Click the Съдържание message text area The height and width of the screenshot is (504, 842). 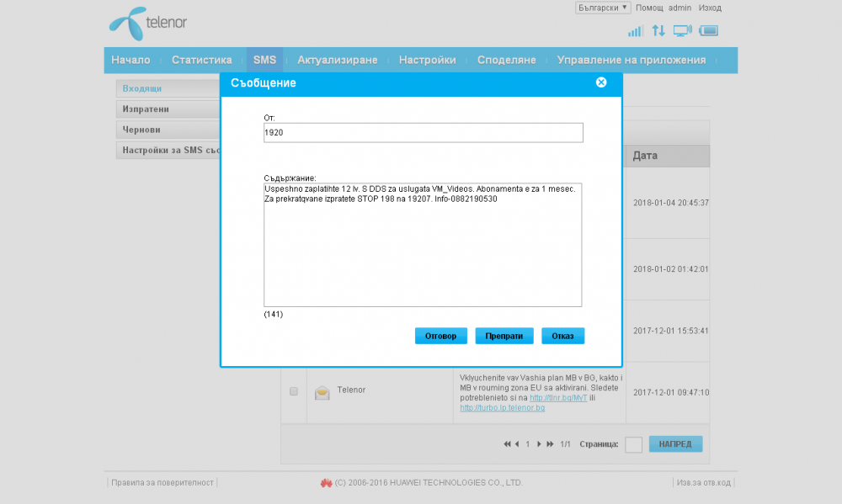click(x=423, y=245)
